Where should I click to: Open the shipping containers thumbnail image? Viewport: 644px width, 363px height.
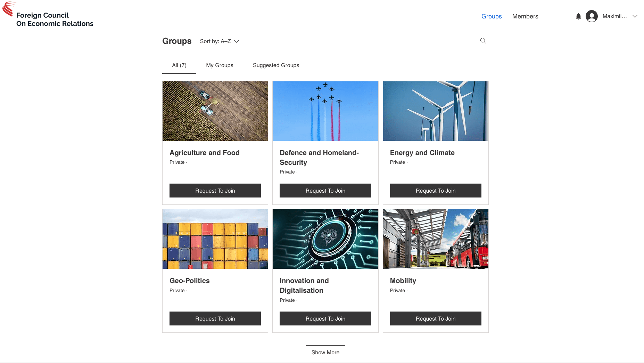pyautogui.click(x=215, y=239)
